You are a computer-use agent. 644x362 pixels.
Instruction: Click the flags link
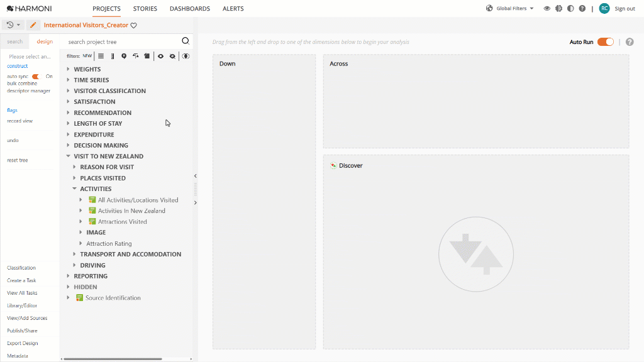(12, 110)
